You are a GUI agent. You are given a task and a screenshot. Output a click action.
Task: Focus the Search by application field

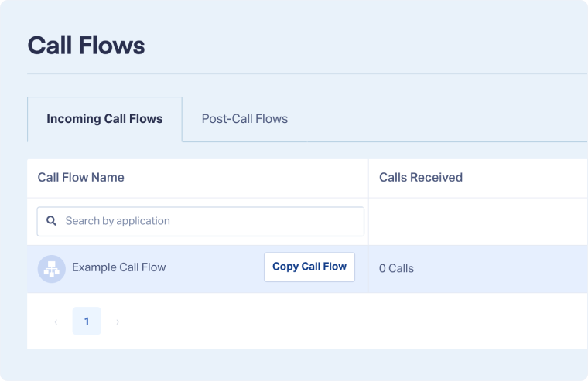tap(209, 221)
